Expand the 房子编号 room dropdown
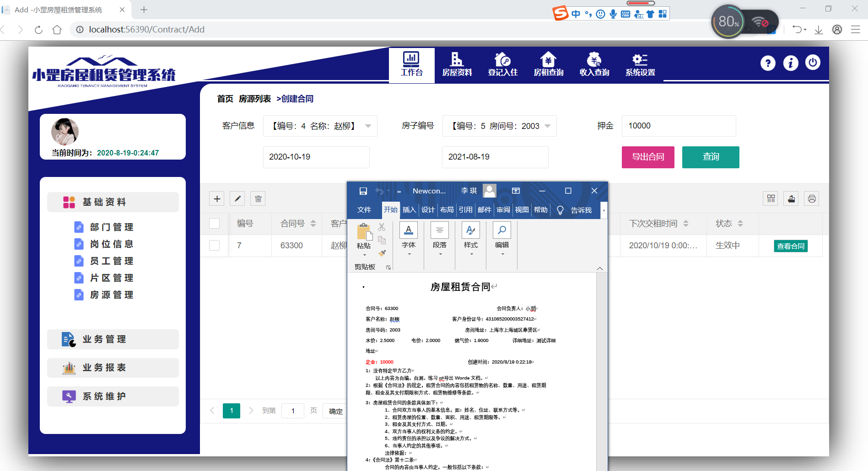The width and height of the screenshot is (868, 471). click(499, 126)
